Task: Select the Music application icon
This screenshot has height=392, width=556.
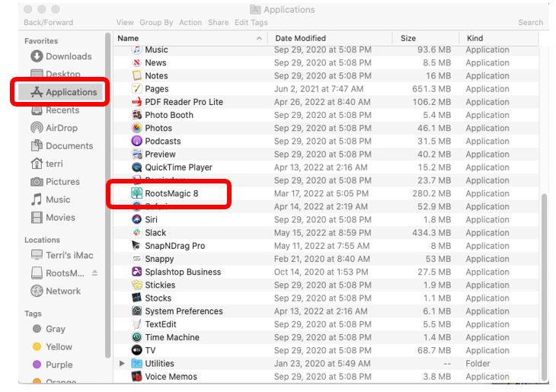Action: pos(137,49)
